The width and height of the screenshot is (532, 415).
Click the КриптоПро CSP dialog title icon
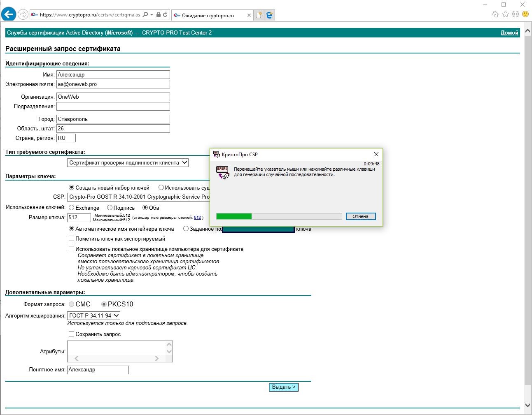click(216, 154)
